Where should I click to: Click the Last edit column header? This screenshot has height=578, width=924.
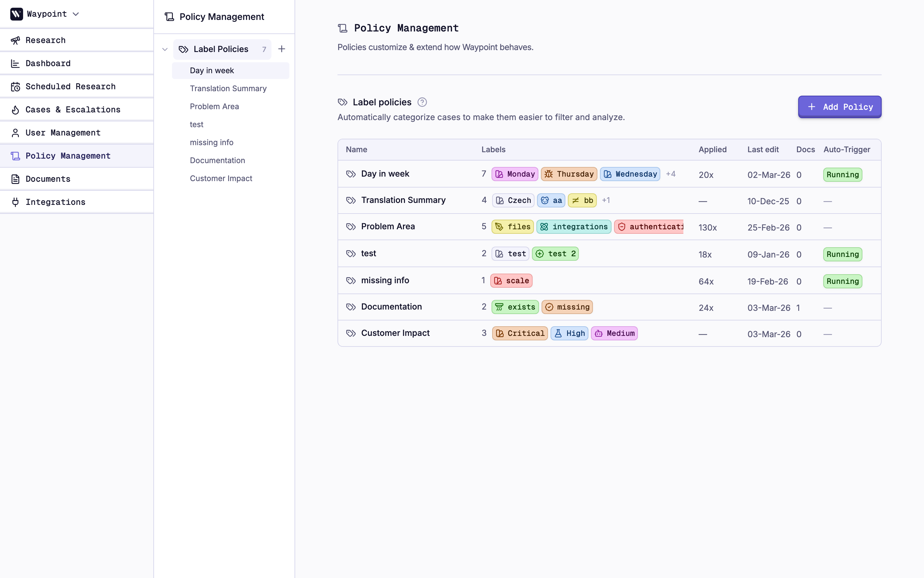tap(763, 149)
